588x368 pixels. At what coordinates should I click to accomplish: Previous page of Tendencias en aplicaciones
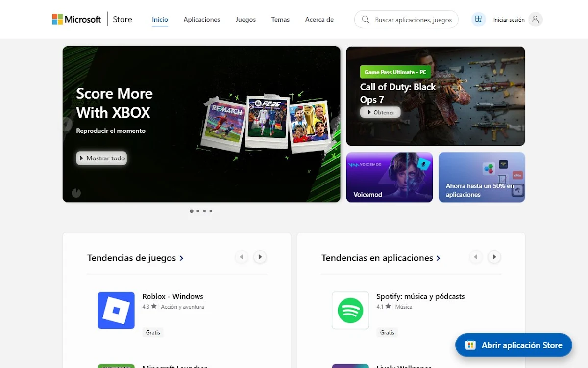point(476,257)
